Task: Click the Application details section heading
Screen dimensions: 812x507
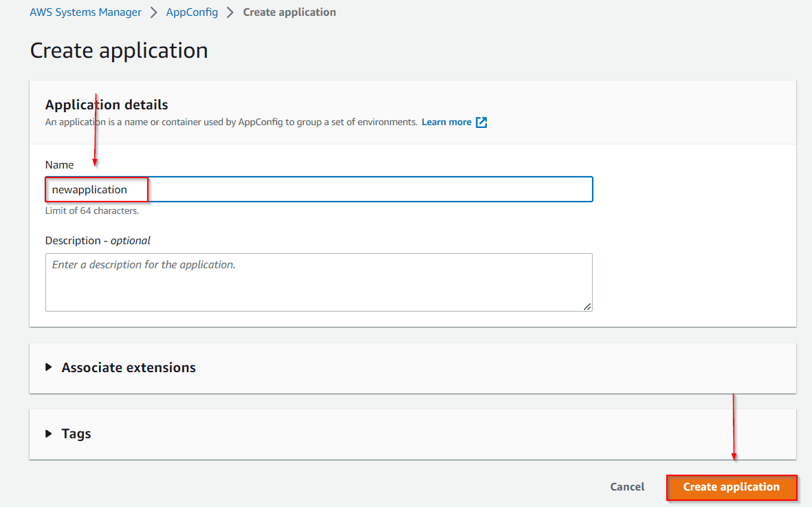Action: click(106, 105)
